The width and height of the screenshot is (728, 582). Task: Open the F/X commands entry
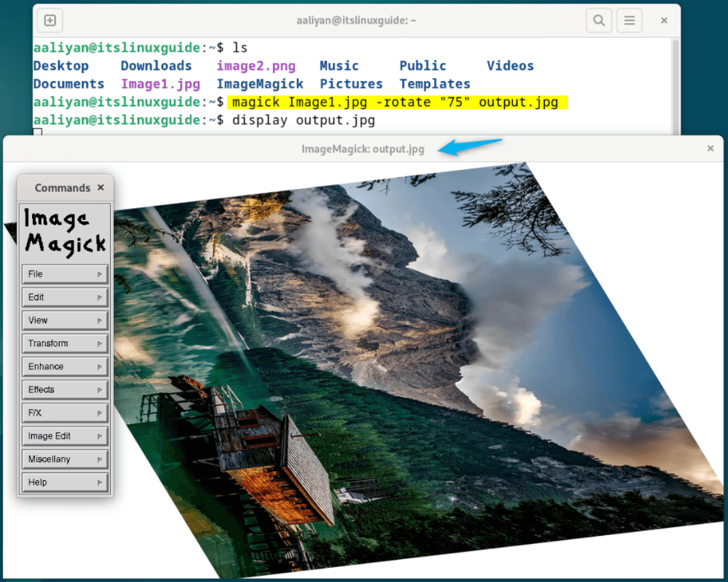65,413
